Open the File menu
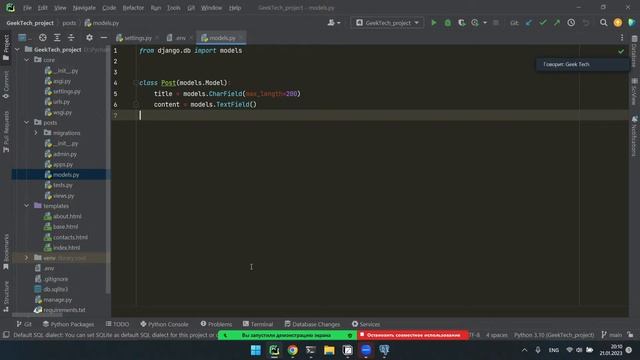The width and height of the screenshot is (640, 360). (27, 8)
